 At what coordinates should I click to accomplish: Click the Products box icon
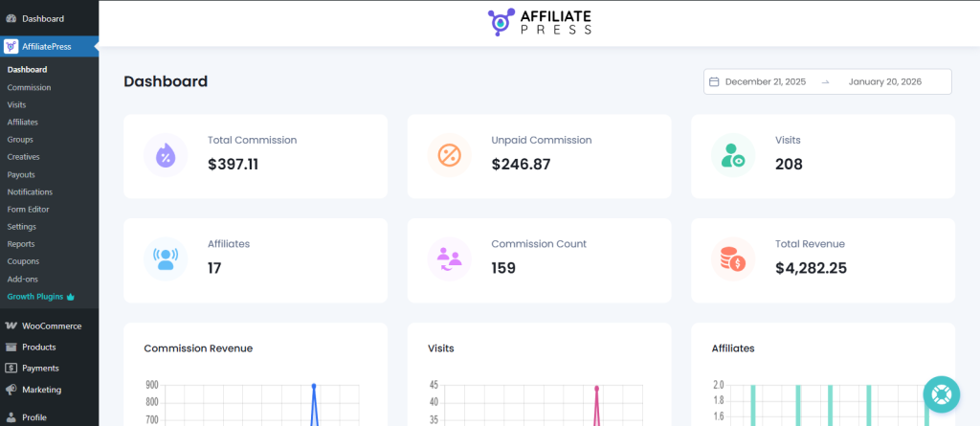point(11,348)
